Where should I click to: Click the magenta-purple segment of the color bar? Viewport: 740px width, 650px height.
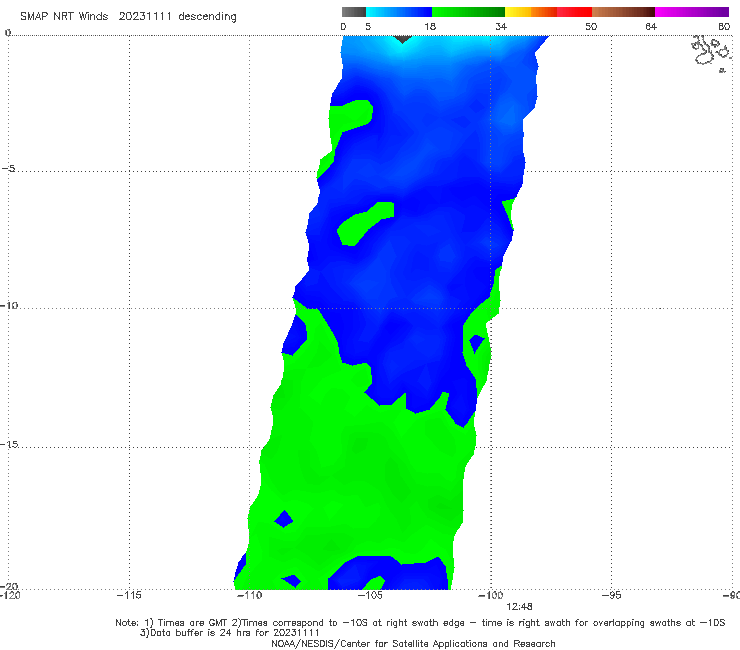691,12
